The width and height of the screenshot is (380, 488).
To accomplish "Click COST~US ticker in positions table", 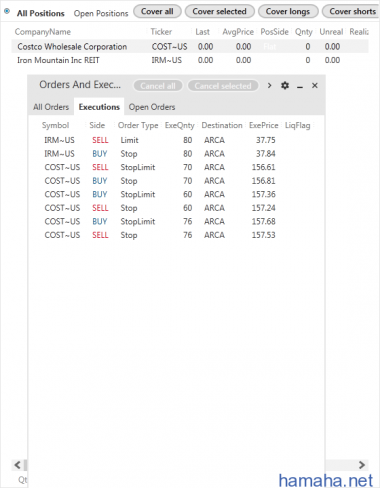I will (169, 47).
